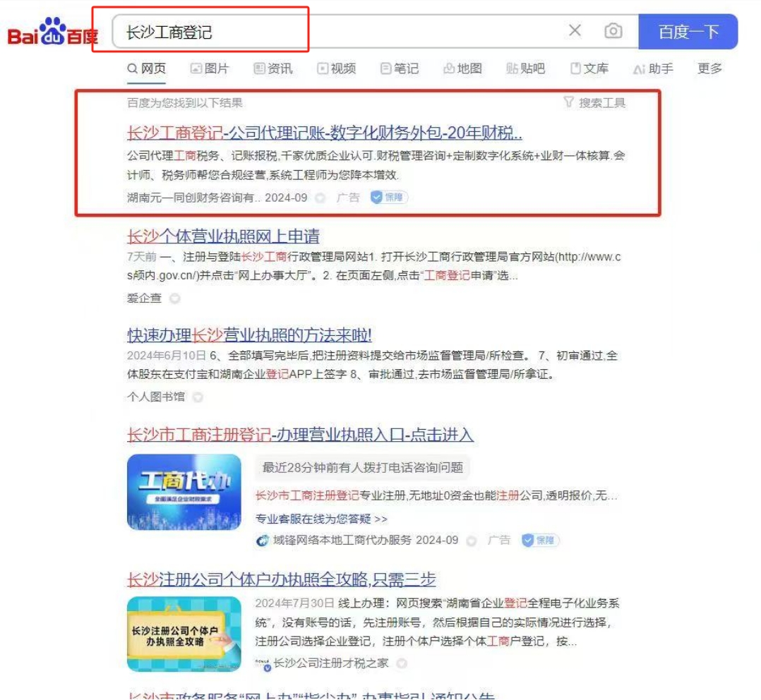
Task: Open result 长沙市工商注册登记-办理营业执照入口
Action: pyautogui.click(x=301, y=434)
